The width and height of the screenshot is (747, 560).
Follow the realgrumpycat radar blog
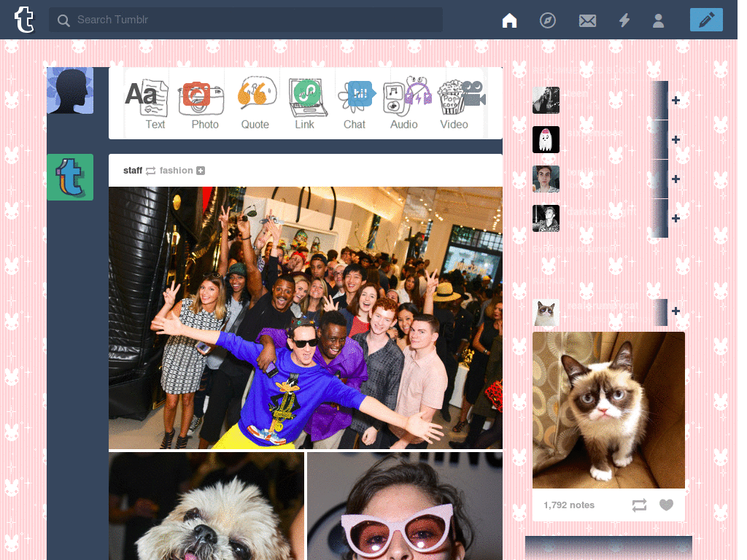(675, 311)
